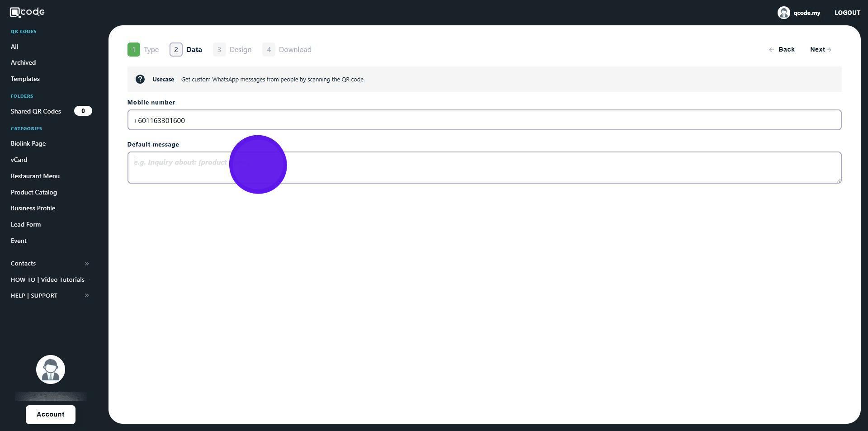Click the Qcode logo in the header
The image size is (868, 431).
point(27,12)
